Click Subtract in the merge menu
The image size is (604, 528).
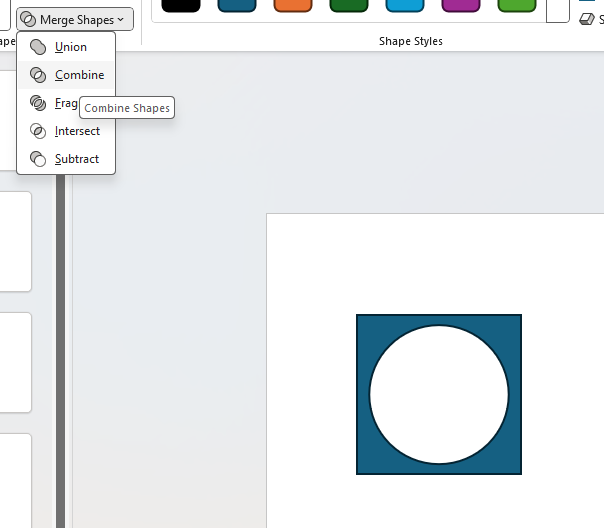tap(76, 159)
